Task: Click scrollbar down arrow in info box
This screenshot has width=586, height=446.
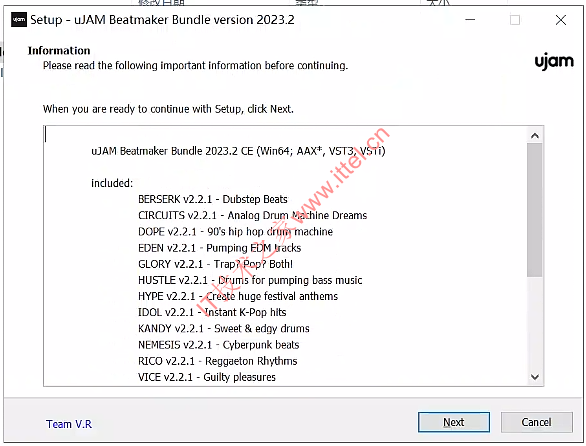Action: (x=535, y=377)
